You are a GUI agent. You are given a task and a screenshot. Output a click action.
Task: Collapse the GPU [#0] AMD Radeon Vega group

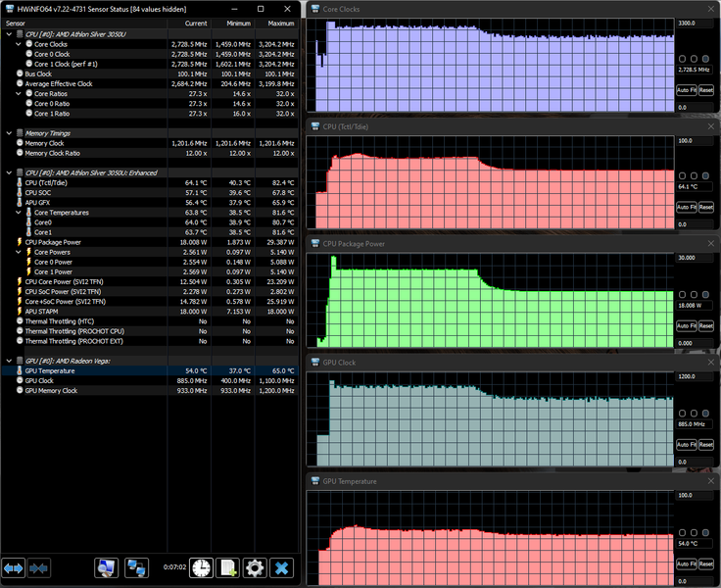(9, 361)
